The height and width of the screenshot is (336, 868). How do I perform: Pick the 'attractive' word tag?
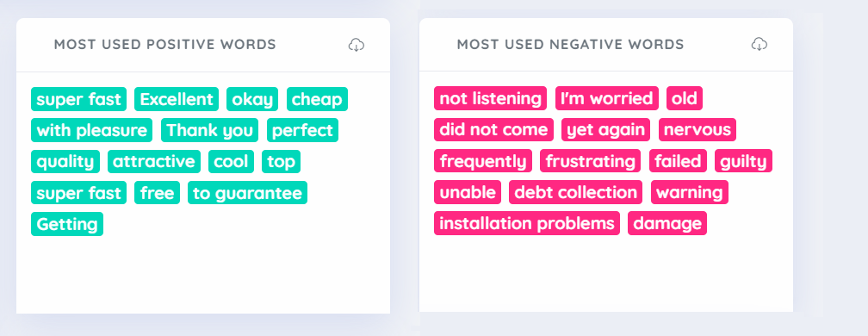point(154,162)
